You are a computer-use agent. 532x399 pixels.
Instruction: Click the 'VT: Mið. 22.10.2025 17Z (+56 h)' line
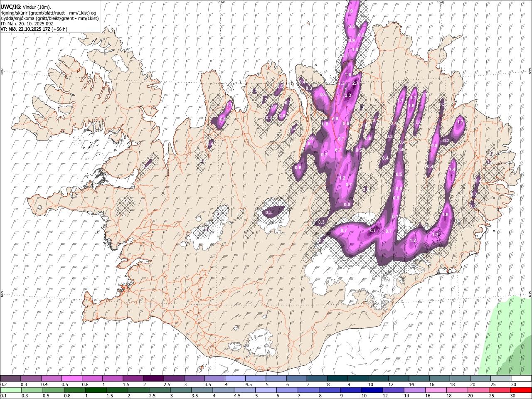coord(34,29)
